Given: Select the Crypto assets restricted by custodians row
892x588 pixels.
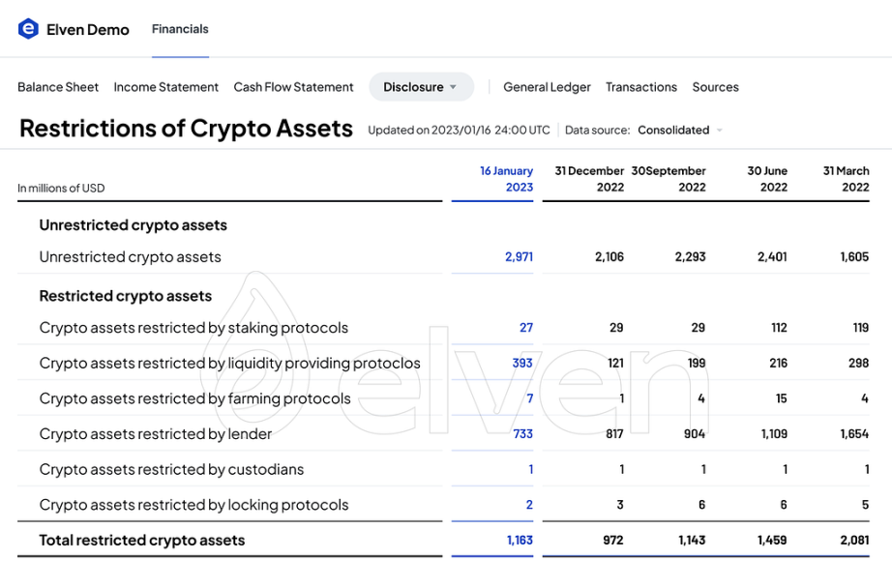Looking at the screenshot, I should point(171,470).
